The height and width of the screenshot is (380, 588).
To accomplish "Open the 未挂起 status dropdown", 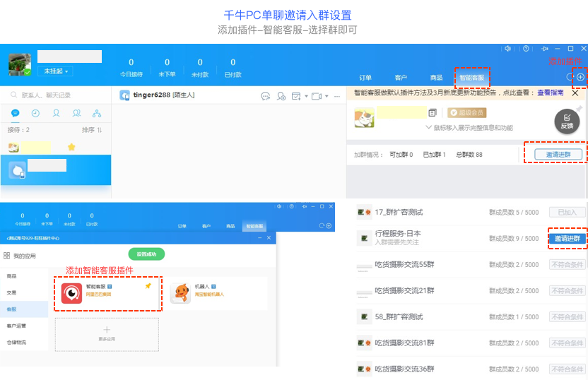I will coord(56,71).
